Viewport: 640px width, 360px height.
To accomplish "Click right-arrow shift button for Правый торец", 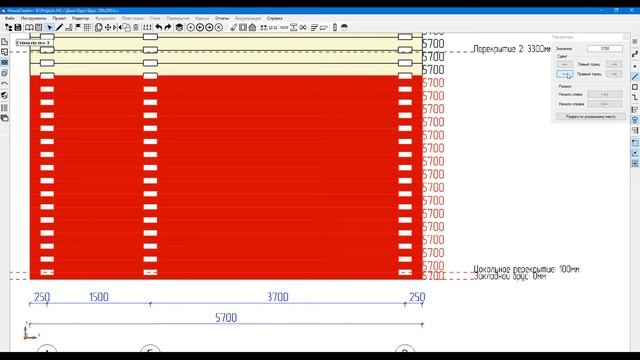I will tap(614, 74).
